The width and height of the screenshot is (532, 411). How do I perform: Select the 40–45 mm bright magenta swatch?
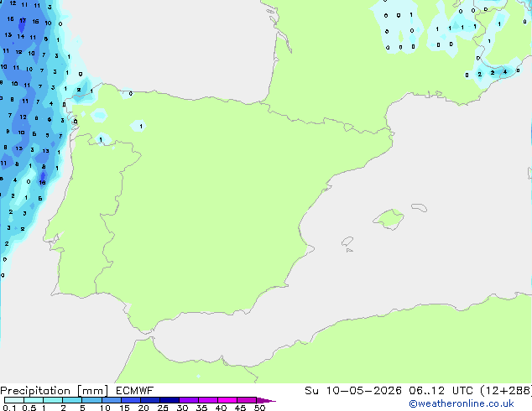click(227, 400)
